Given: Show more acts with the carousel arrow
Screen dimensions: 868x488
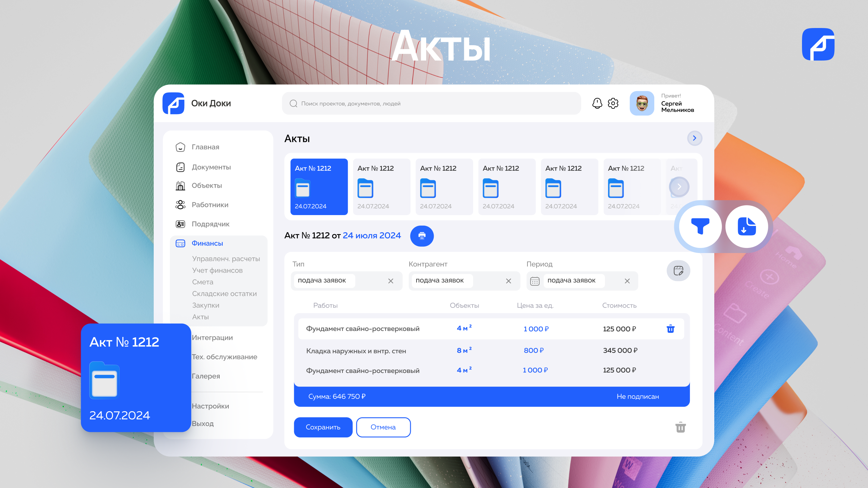Looking at the screenshot, I should (x=679, y=186).
